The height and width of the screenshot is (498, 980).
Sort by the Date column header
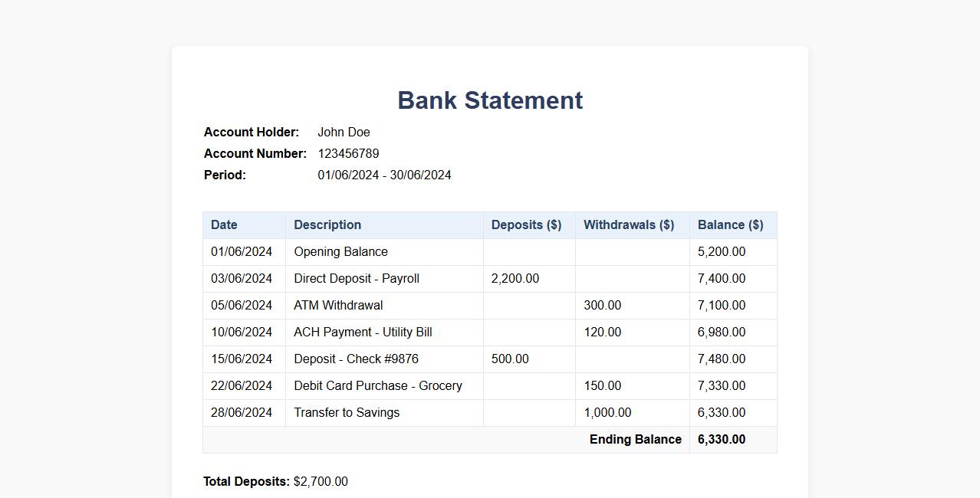pos(223,224)
